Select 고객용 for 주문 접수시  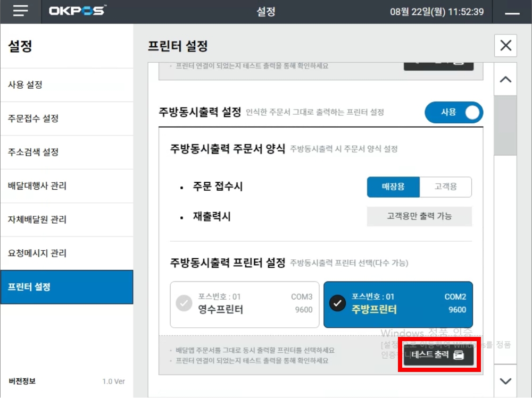coord(445,187)
